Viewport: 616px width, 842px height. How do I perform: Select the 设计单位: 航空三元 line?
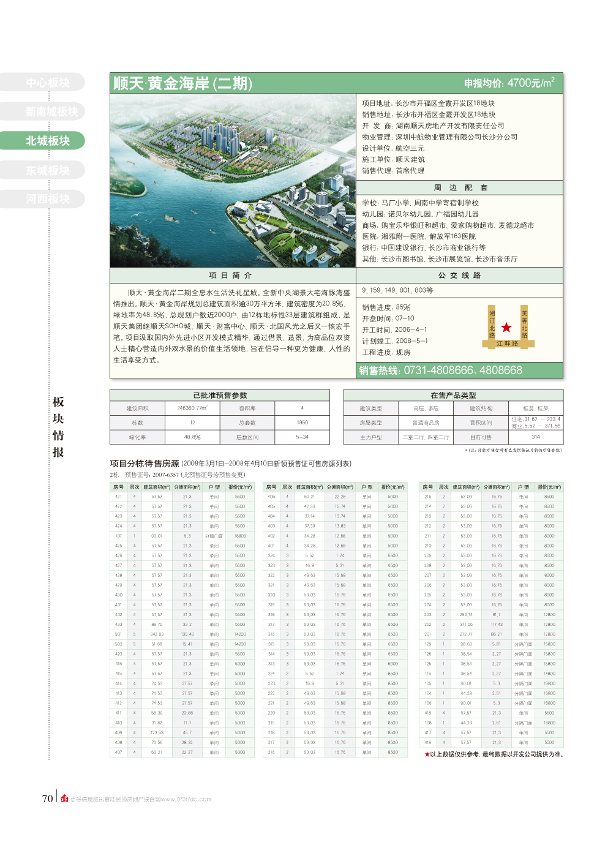[x=393, y=148]
